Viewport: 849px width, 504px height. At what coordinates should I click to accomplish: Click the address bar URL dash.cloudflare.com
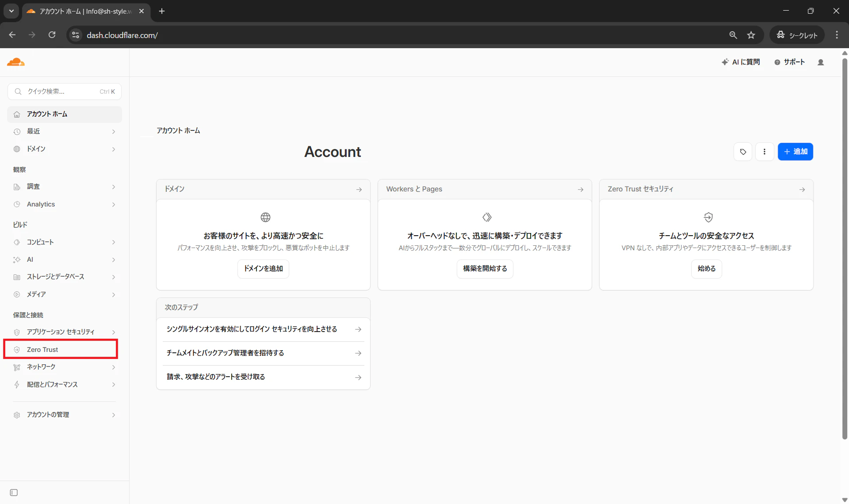tap(122, 35)
